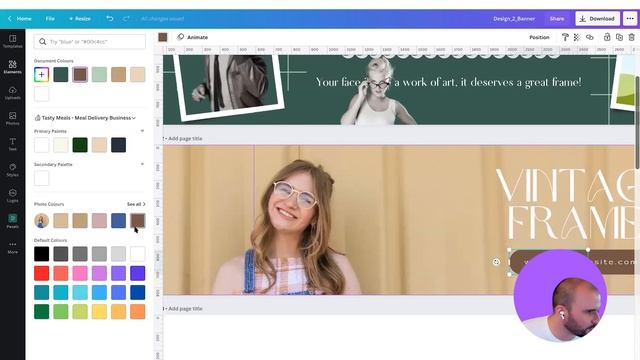Click the colour search field

(90, 42)
